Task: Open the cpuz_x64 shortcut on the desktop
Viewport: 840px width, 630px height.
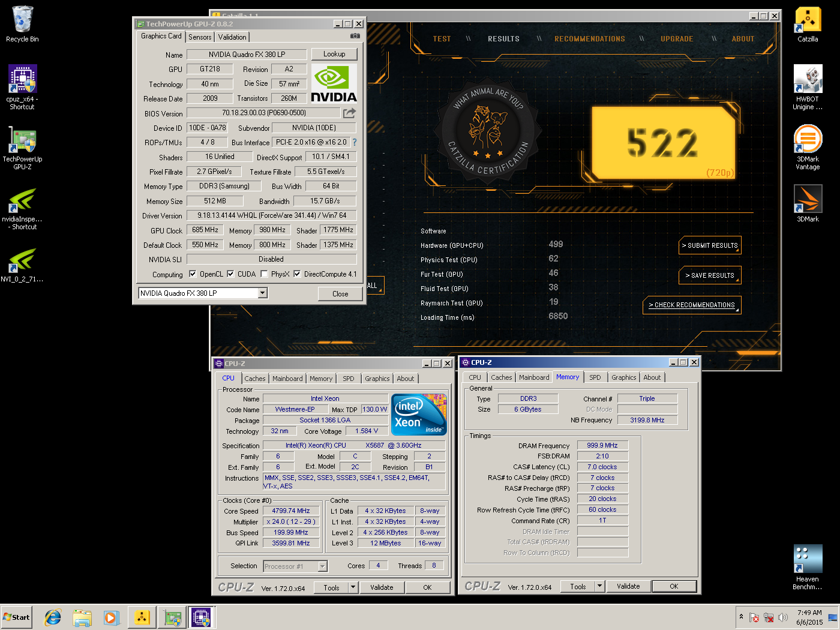Action: click(x=22, y=87)
